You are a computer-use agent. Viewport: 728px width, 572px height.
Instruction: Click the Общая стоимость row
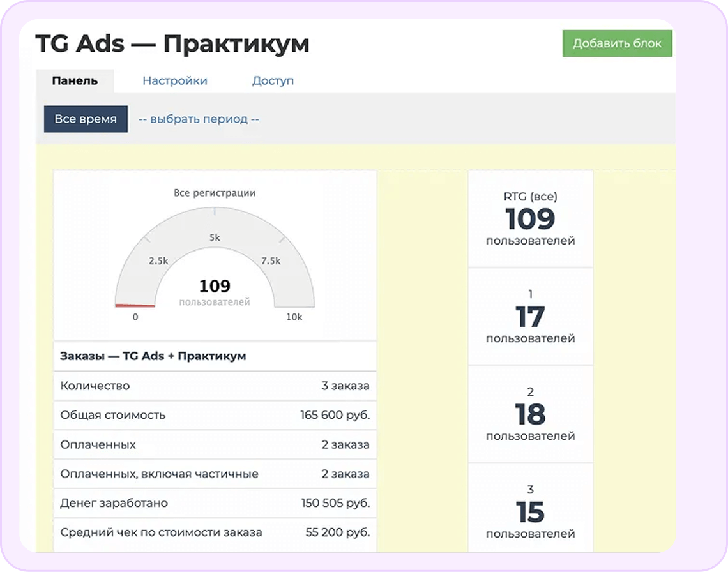point(215,415)
